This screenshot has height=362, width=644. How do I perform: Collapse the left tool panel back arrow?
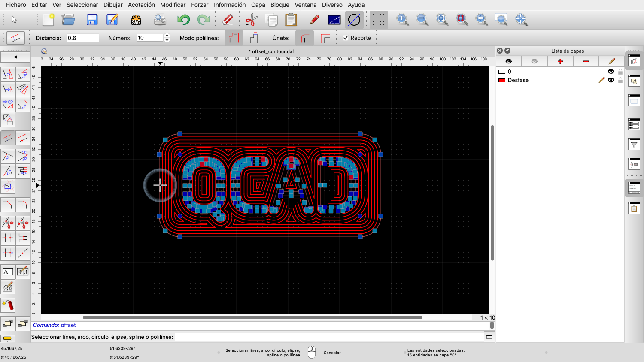pyautogui.click(x=15, y=57)
